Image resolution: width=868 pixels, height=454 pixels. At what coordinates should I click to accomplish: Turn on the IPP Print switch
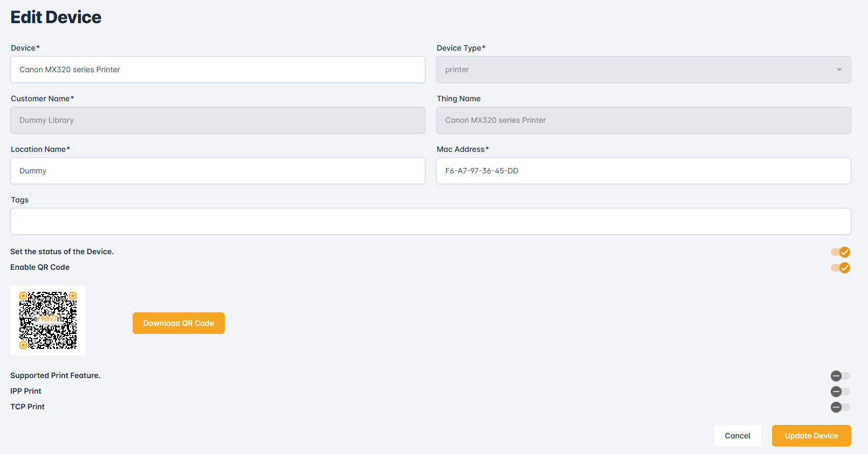click(840, 392)
